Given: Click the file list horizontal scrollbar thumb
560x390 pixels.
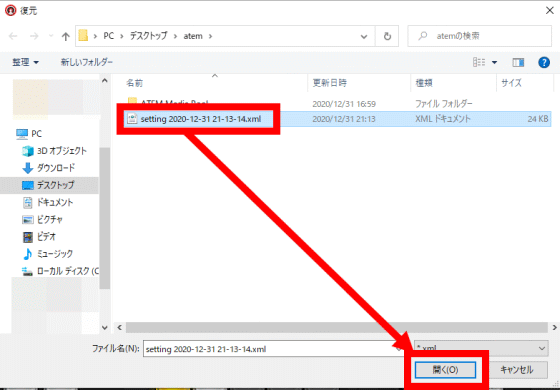Looking at the screenshot, I should click(x=337, y=328).
